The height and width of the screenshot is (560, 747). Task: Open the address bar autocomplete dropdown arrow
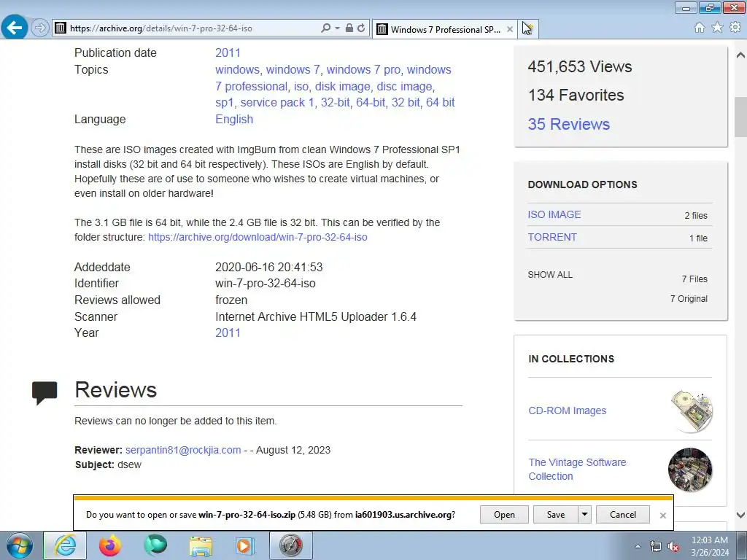coord(337,28)
